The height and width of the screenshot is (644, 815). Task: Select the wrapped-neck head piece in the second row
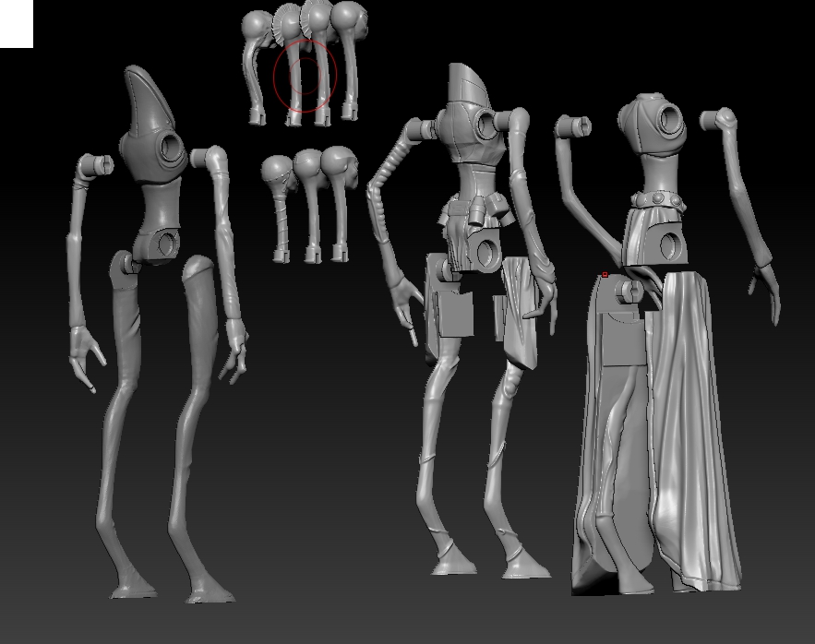point(279,208)
